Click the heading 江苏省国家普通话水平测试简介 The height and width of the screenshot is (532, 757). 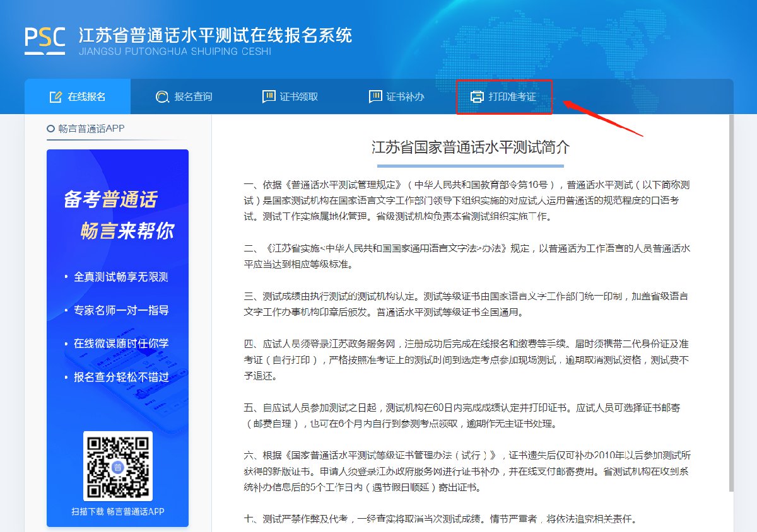click(471, 147)
